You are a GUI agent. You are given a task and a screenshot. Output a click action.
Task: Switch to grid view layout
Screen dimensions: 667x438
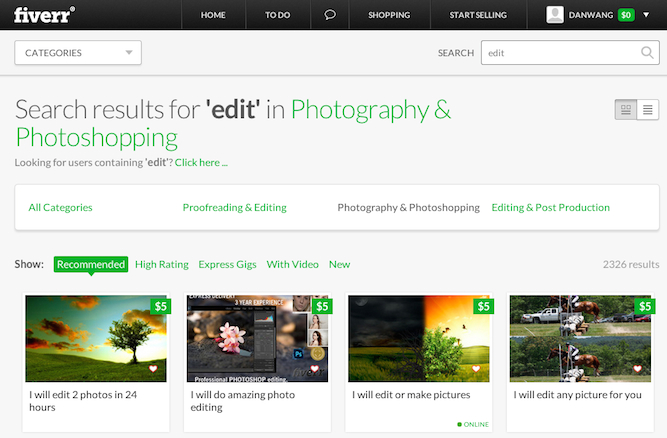626,110
